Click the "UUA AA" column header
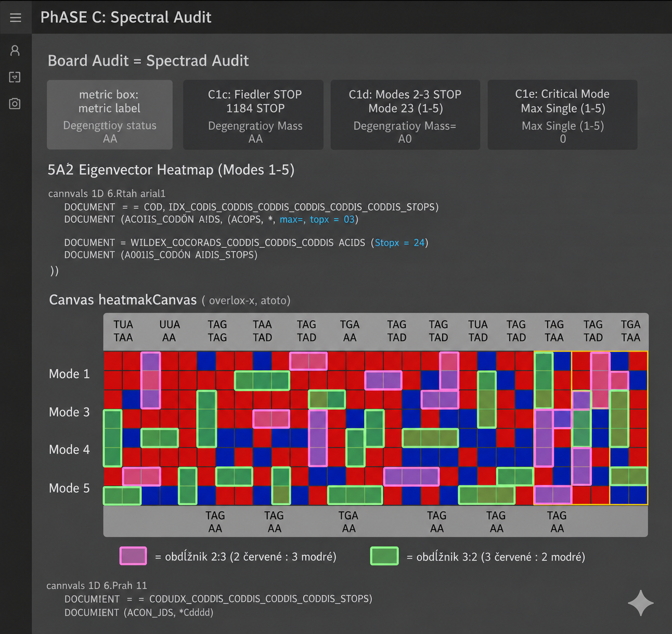The height and width of the screenshot is (634, 672). 170,331
